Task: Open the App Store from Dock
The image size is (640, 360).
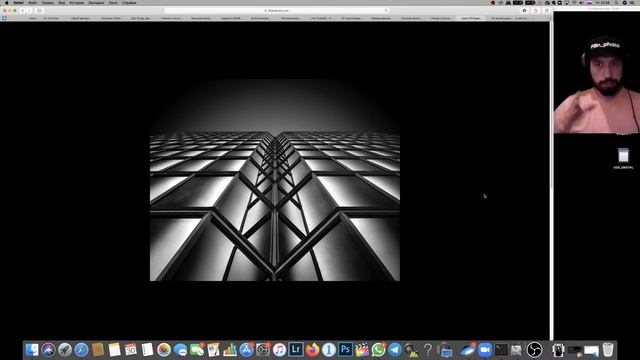Action: coord(246,350)
